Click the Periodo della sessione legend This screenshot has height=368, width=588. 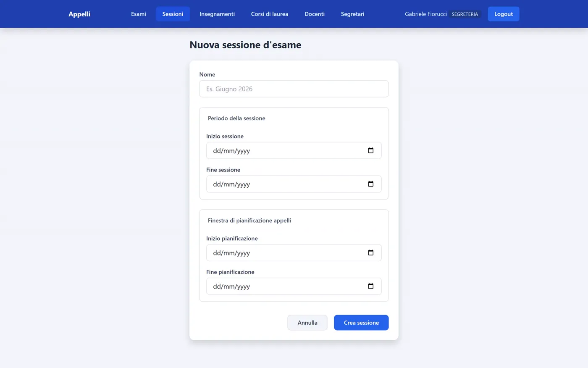(x=236, y=118)
